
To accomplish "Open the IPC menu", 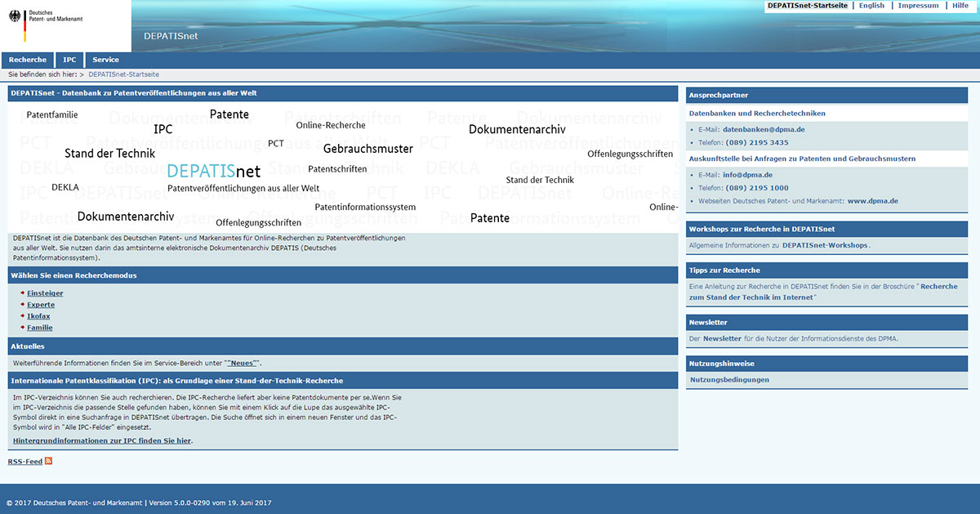I will [70, 60].
